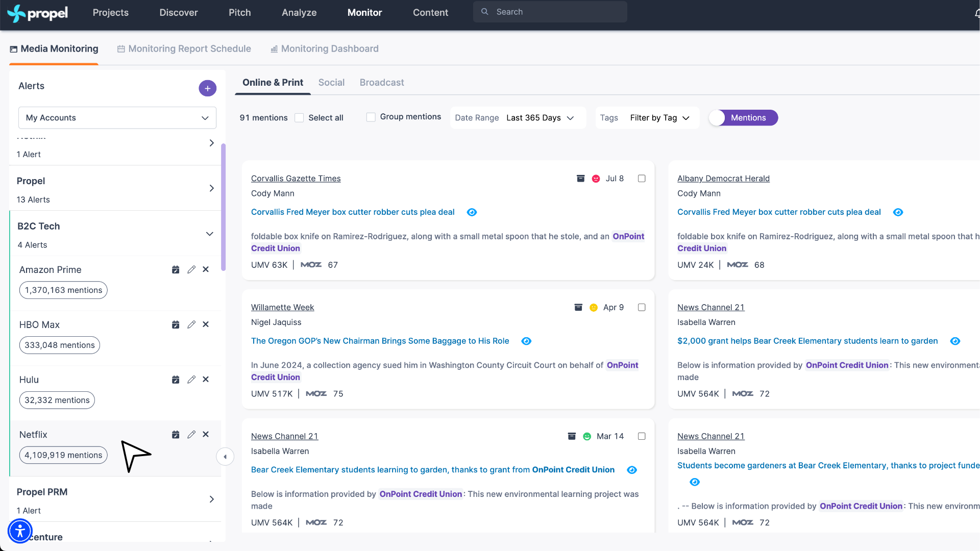Select the Mar 14 News Channel 21 checkbox
980x551 pixels.
642,437
